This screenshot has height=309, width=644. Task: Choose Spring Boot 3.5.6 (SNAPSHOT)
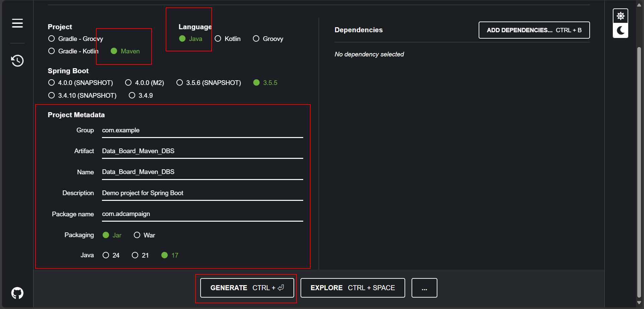[x=209, y=83]
